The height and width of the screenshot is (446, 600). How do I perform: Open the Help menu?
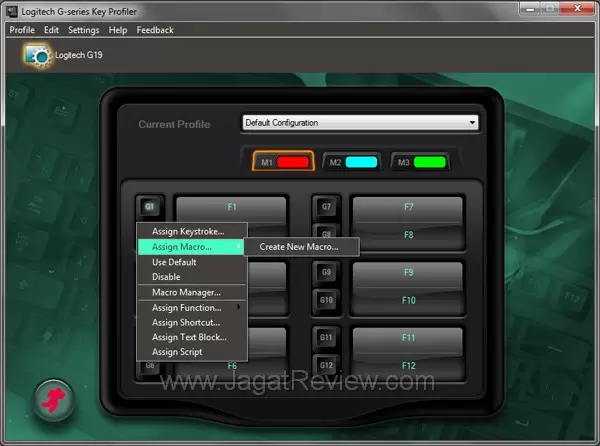[117, 30]
